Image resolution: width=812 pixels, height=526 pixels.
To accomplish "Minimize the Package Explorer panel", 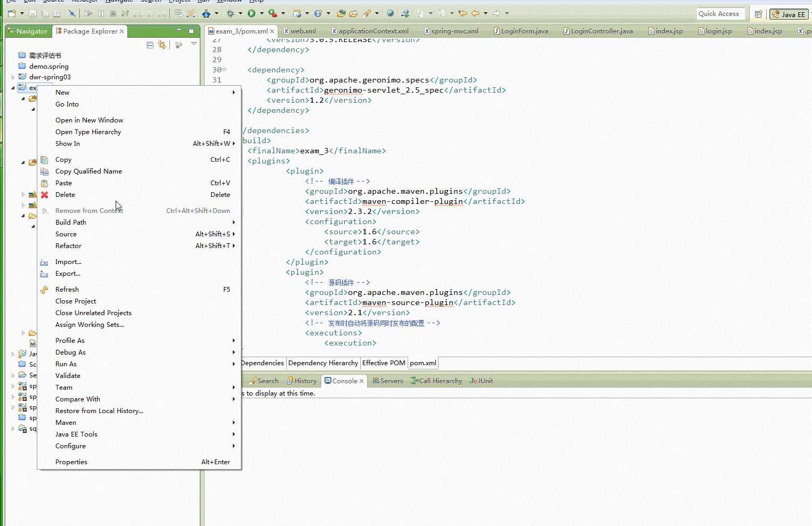I will (x=179, y=30).
